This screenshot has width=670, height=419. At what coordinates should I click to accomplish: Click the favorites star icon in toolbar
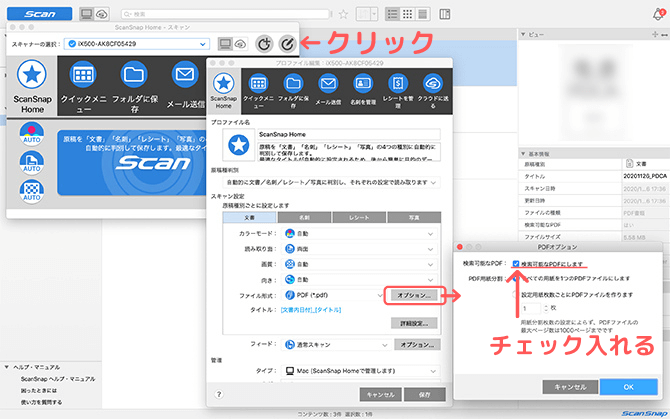tap(343, 14)
